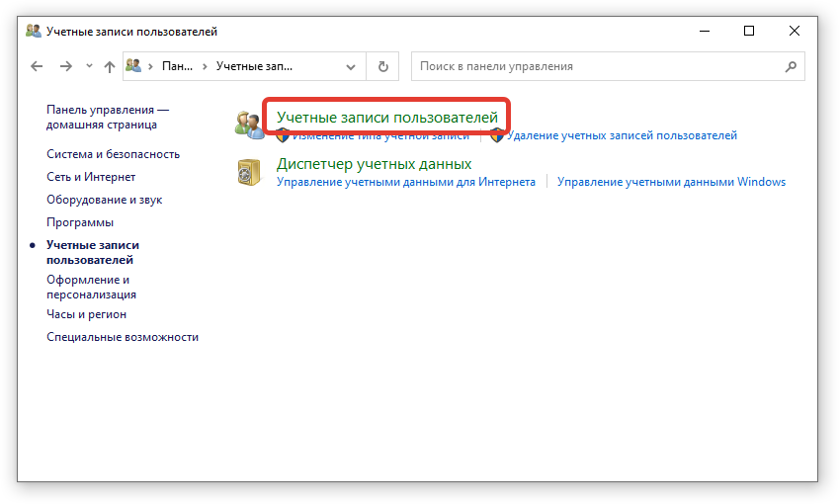Screen dimensions: 839x504
Task: Click "Удаление учетных записей пользователей" link
Action: [x=623, y=135]
